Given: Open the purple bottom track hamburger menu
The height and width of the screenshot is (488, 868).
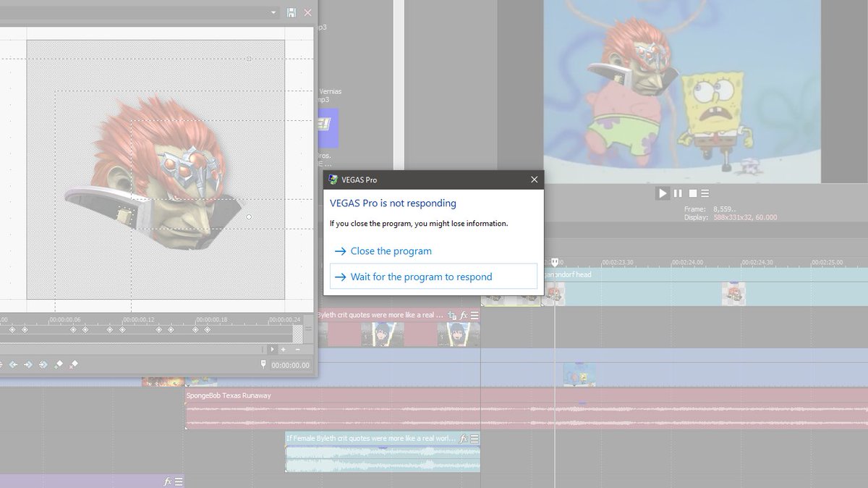Looking at the screenshot, I should coord(179,481).
